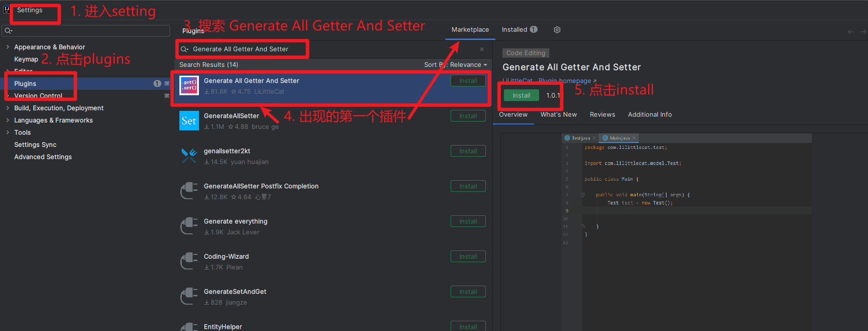Switch to the Marketplace tab
Image resolution: width=868 pixels, height=331 pixels.
click(x=470, y=30)
